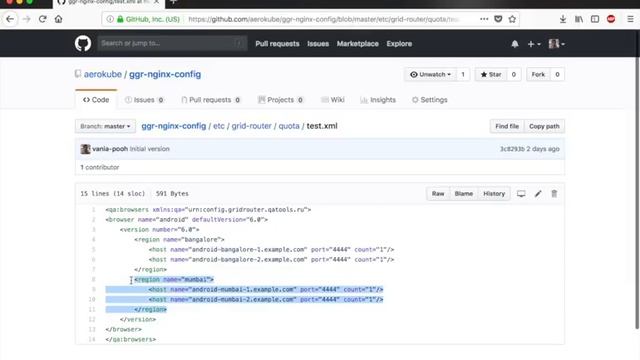Image resolution: width=640 pixels, height=360 pixels.
Task: Open Explore in the top navigation
Action: pos(399,44)
